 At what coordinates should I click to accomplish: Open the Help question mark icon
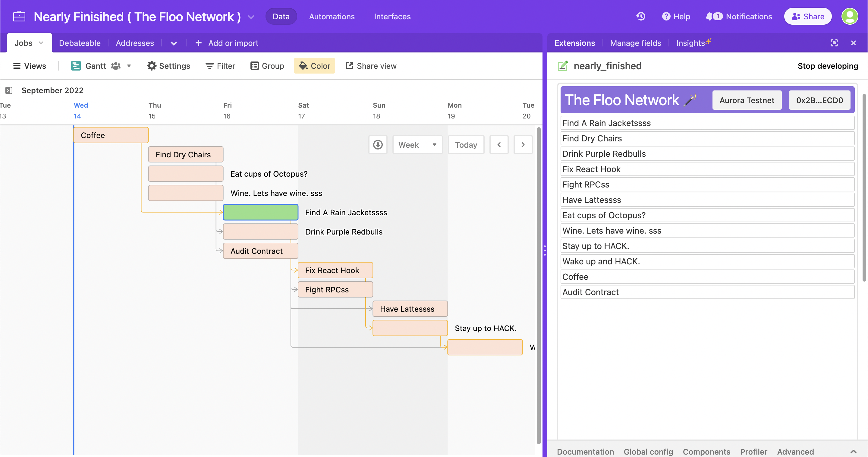pyautogui.click(x=666, y=16)
